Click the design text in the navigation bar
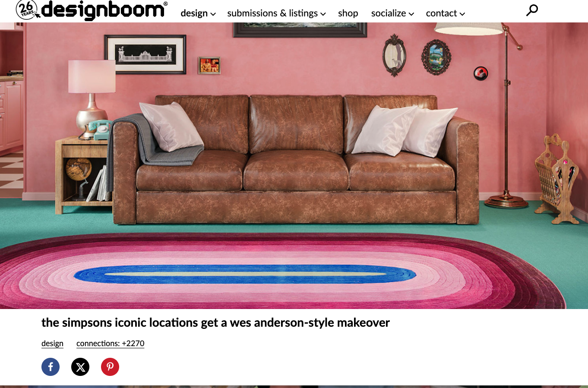This screenshot has height=388, width=588. click(194, 13)
